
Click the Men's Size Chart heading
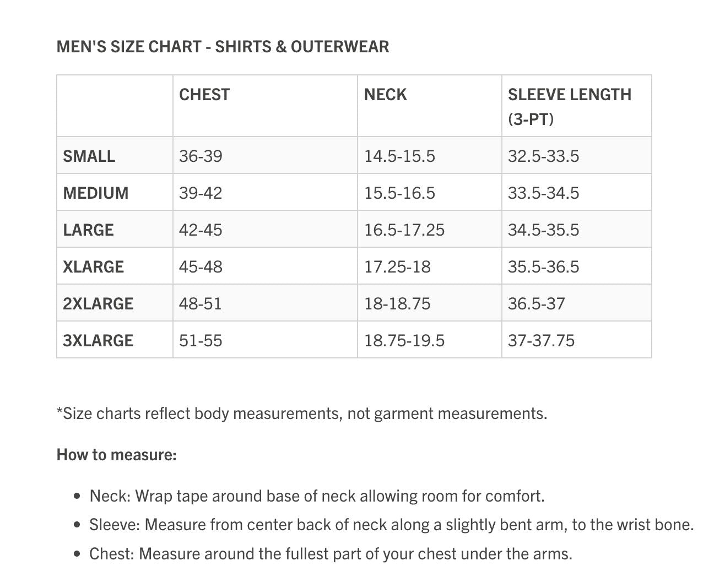click(x=223, y=47)
